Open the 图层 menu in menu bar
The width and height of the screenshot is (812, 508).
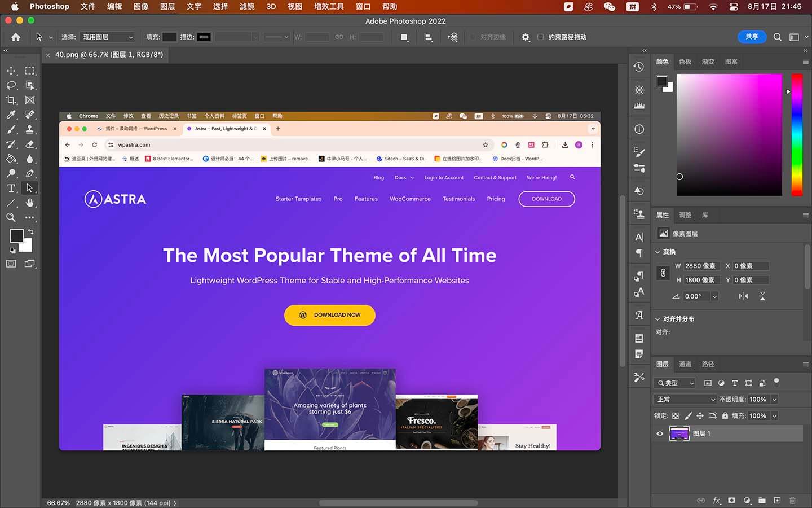point(167,7)
